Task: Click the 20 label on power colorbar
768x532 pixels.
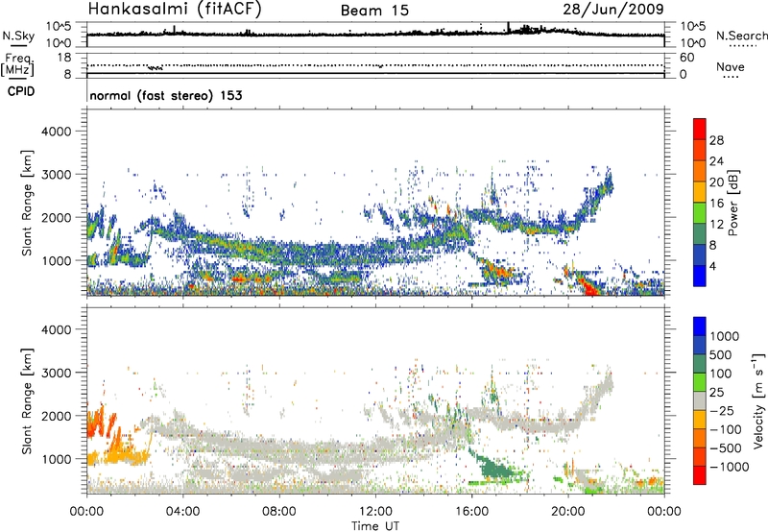Action: tap(716, 182)
